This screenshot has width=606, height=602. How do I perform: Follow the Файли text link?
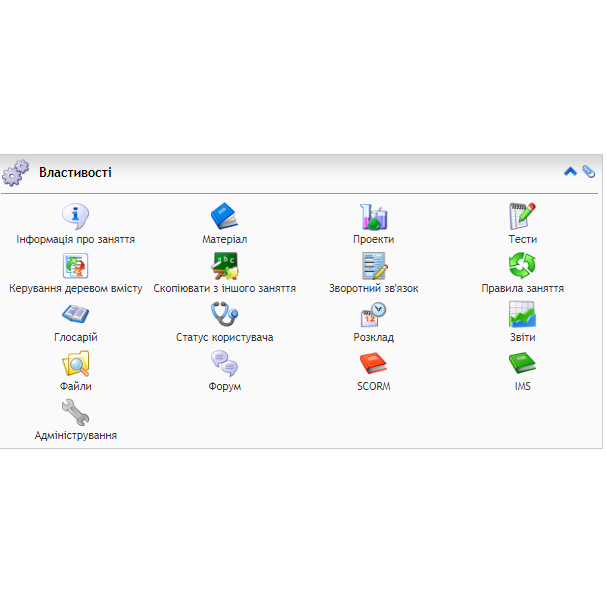point(75,386)
